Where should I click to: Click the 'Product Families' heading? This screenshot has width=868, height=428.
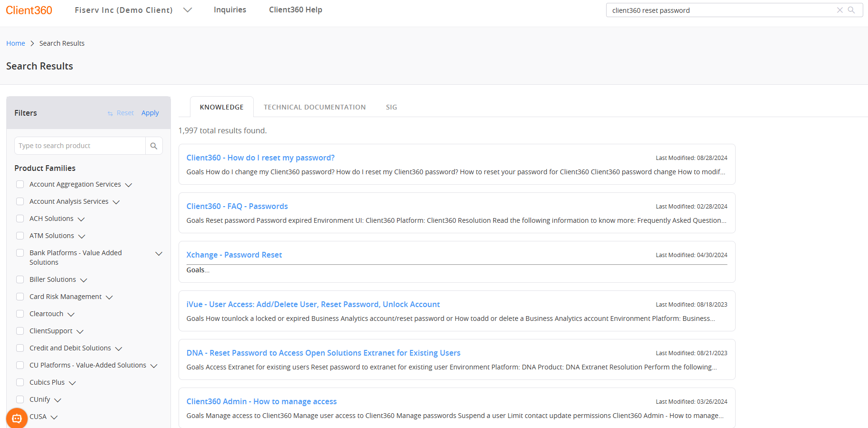[45, 168]
